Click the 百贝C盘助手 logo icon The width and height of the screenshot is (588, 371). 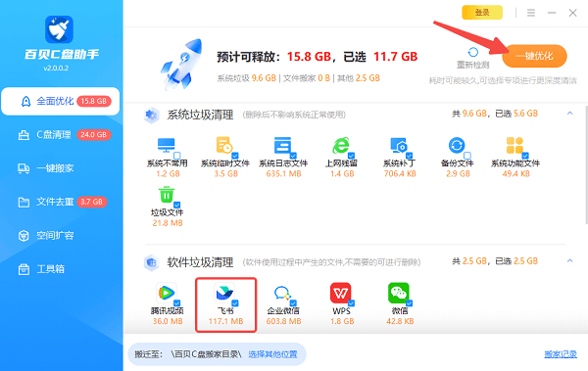[x=59, y=29]
